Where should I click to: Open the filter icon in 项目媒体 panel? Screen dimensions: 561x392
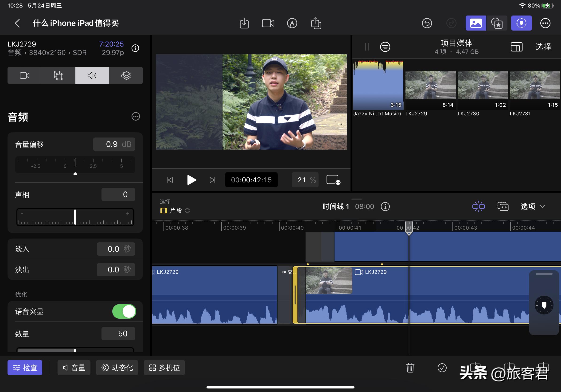pos(385,47)
